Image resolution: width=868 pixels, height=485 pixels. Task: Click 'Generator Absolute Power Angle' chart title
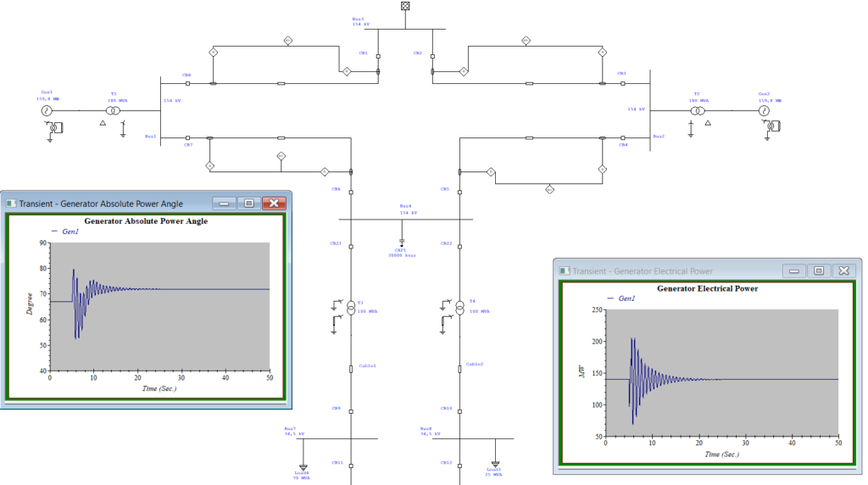pos(146,221)
